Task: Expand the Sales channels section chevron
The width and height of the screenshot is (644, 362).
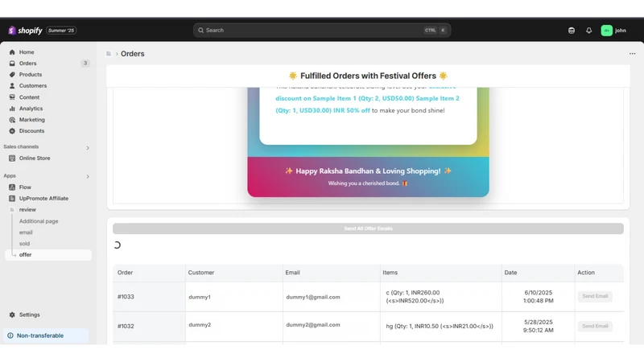Action: (x=88, y=148)
